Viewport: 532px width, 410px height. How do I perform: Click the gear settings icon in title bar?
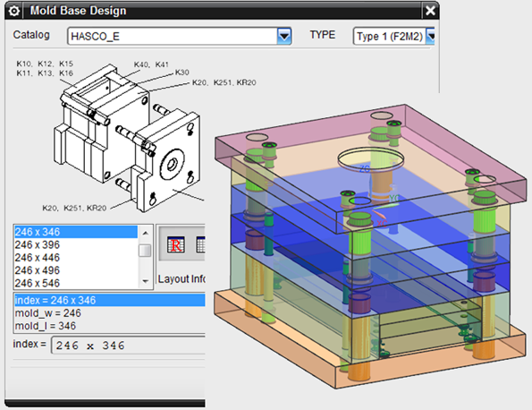tap(14, 11)
